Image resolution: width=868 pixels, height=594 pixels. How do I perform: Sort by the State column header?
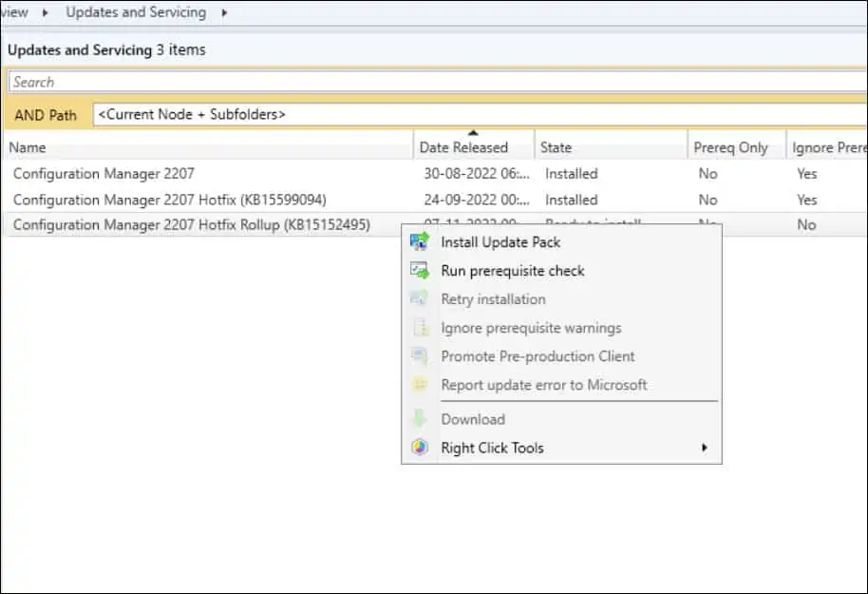612,147
